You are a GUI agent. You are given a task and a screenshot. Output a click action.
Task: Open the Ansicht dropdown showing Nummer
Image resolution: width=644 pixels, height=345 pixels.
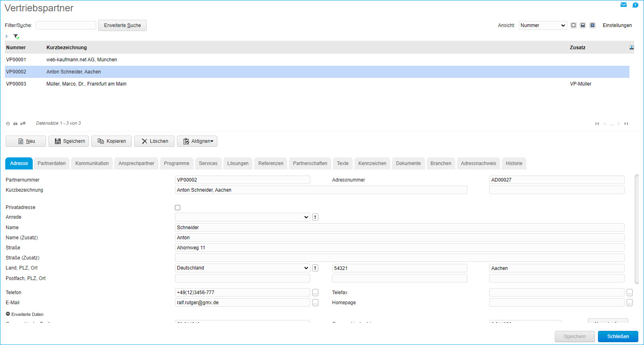(x=543, y=25)
